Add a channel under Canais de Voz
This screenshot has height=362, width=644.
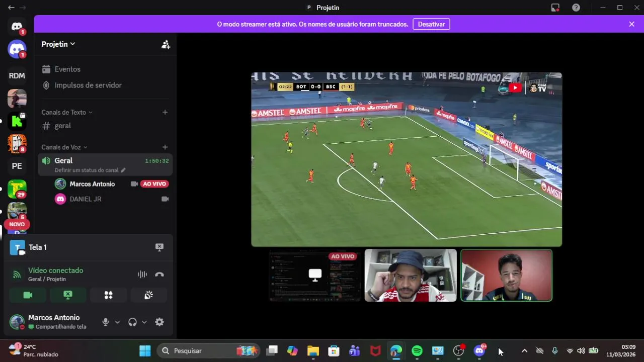[165, 147]
